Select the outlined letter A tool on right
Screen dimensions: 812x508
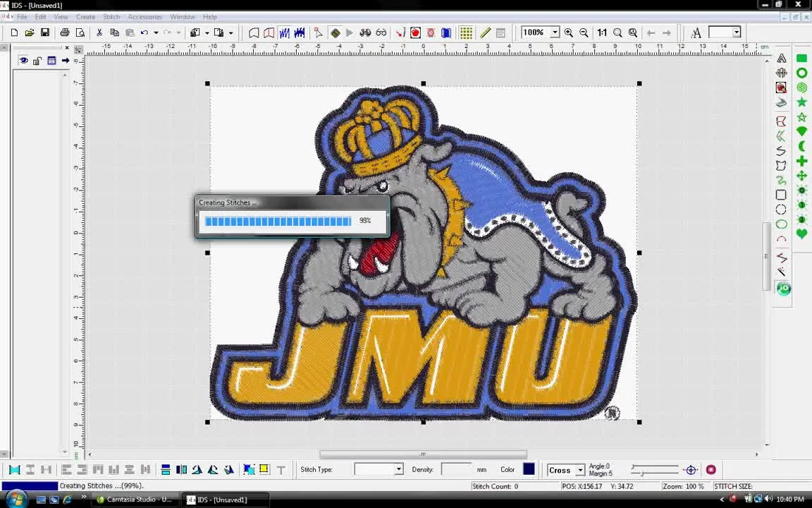pyautogui.click(x=782, y=58)
